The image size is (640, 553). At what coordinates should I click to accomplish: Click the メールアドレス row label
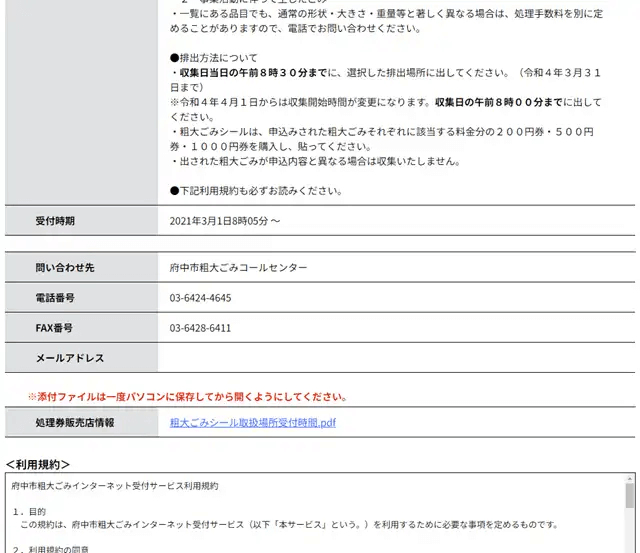pos(70,358)
